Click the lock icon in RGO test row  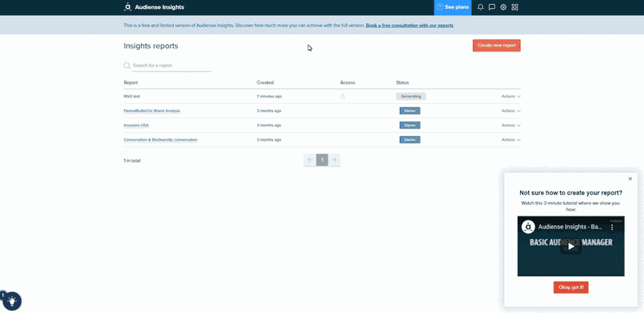point(343,97)
